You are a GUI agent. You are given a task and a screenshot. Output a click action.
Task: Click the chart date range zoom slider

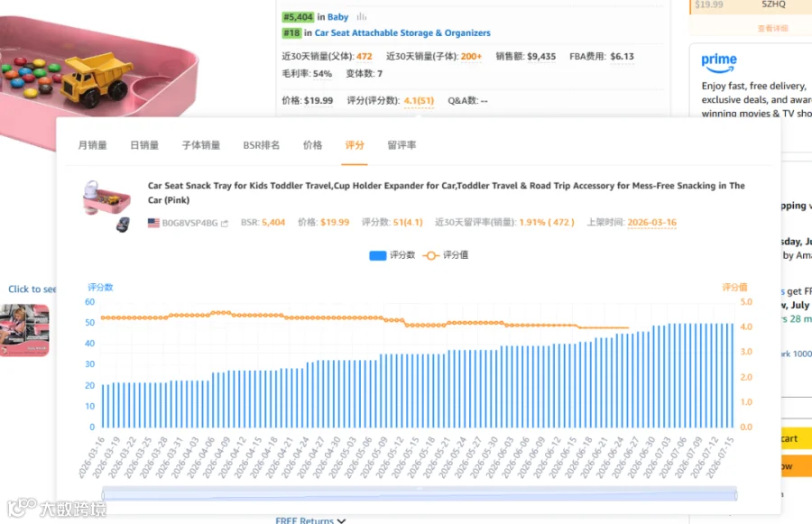point(420,494)
